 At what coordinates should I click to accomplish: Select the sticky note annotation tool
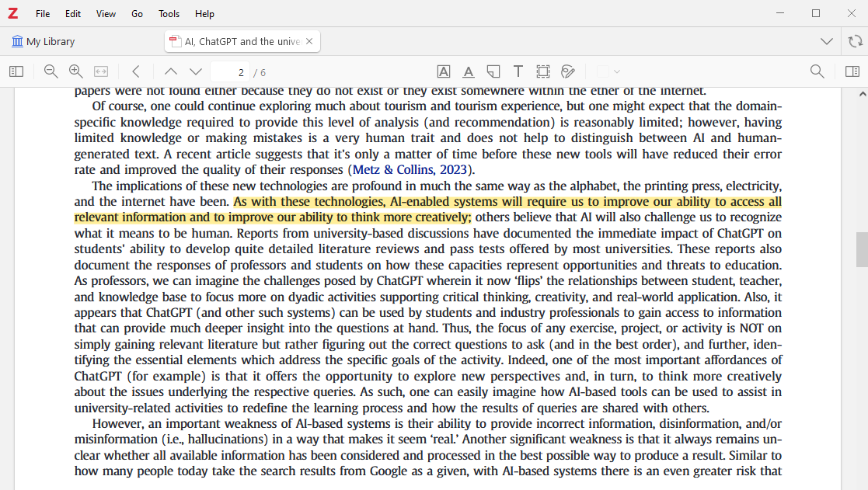point(493,71)
